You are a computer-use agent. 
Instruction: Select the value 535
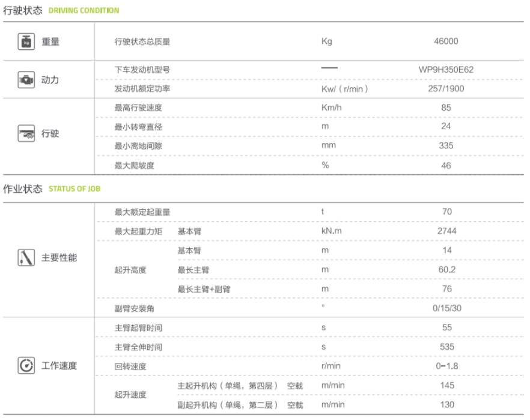(x=447, y=347)
